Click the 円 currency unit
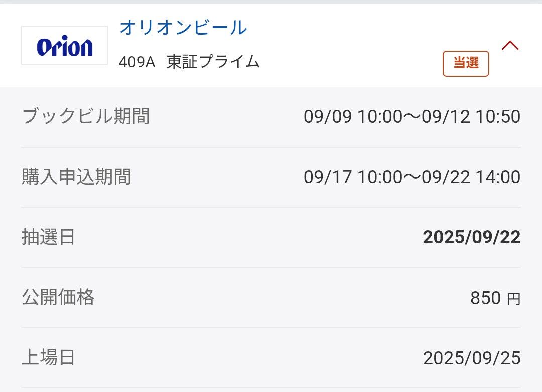542x392 pixels. pyautogui.click(x=513, y=299)
